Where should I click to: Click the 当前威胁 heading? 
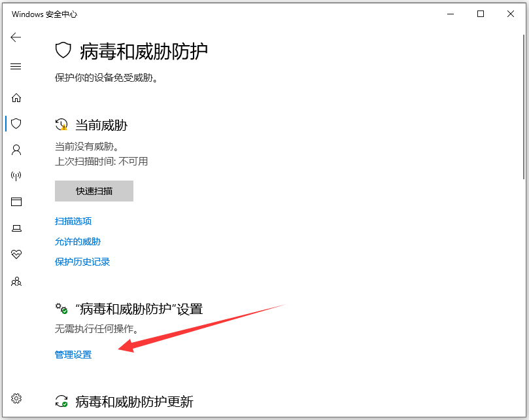pos(101,125)
